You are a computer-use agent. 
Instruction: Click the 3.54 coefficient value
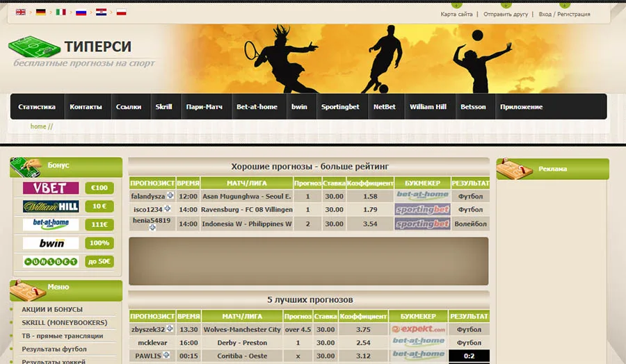[x=370, y=224]
